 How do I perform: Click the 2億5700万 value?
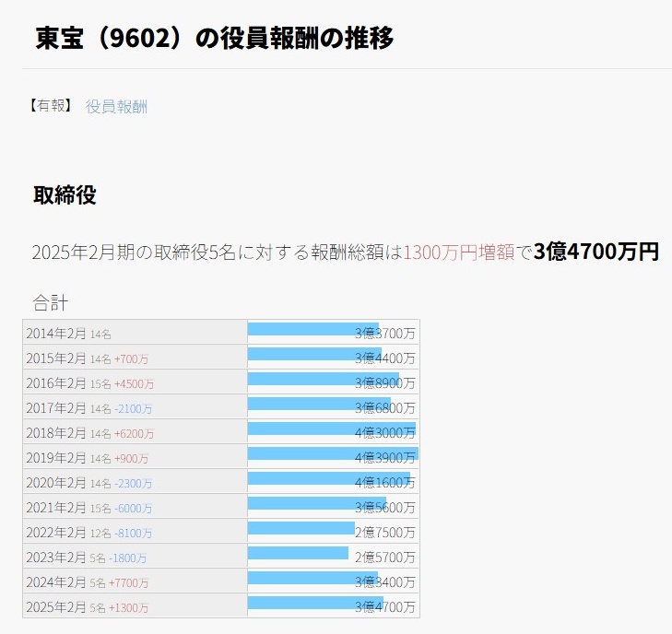[385, 558]
